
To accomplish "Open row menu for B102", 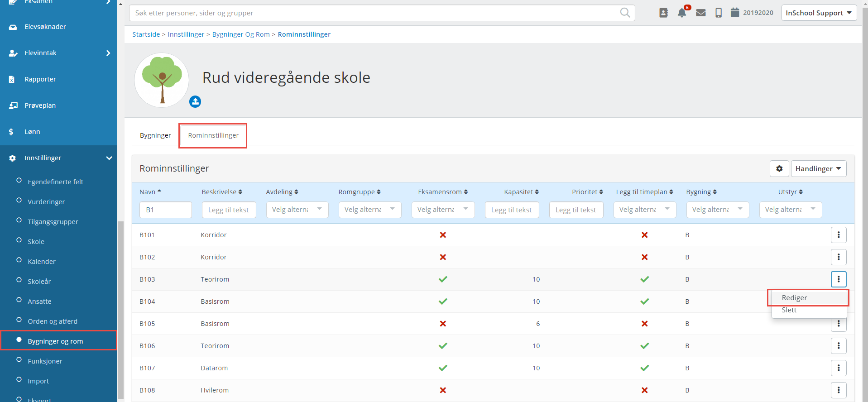I will tap(839, 257).
